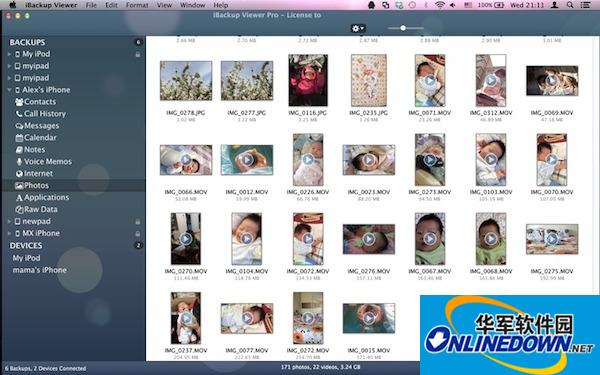This screenshot has height=375, width=600.
Task: Expand MX iPhone backup
Action: point(9,233)
